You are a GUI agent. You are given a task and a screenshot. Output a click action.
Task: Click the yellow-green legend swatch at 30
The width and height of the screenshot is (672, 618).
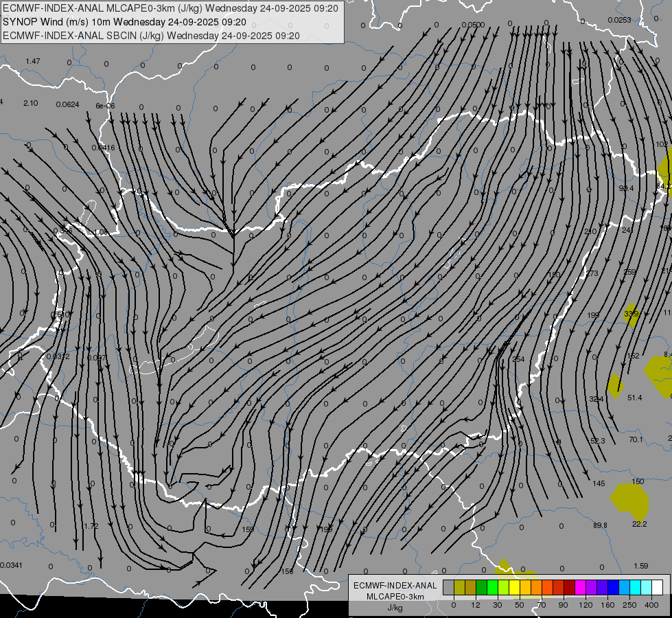point(504,588)
